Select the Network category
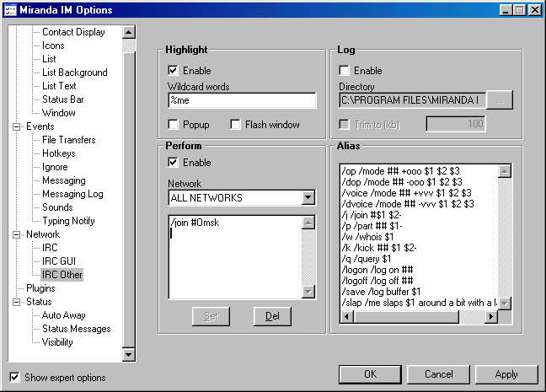 pos(43,234)
